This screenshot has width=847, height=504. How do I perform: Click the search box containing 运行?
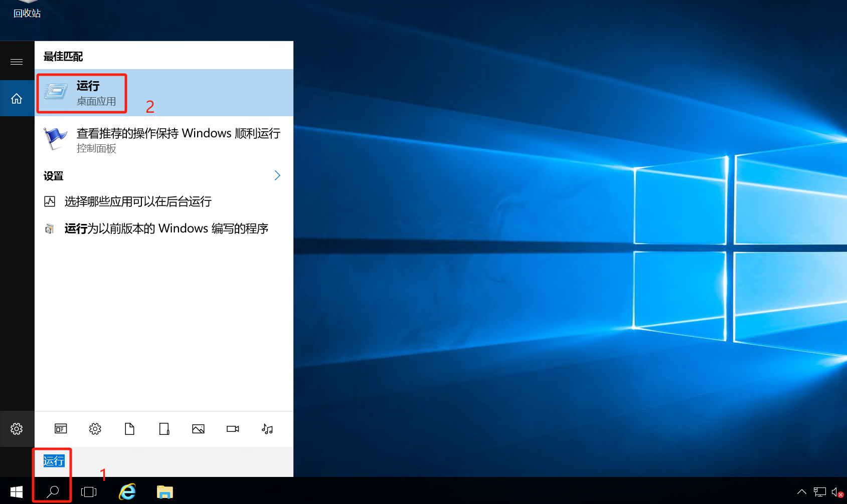[x=164, y=461]
